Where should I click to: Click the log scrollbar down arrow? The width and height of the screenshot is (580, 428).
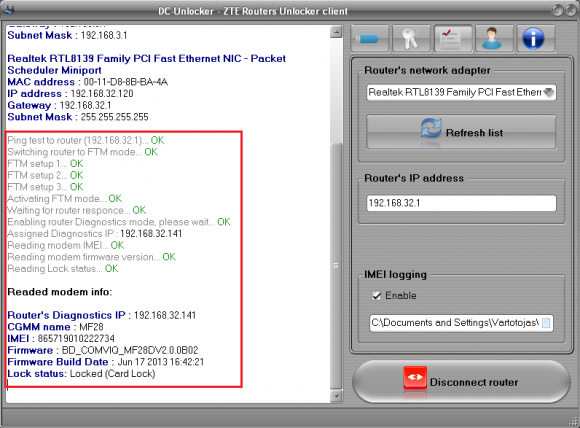click(x=336, y=396)
